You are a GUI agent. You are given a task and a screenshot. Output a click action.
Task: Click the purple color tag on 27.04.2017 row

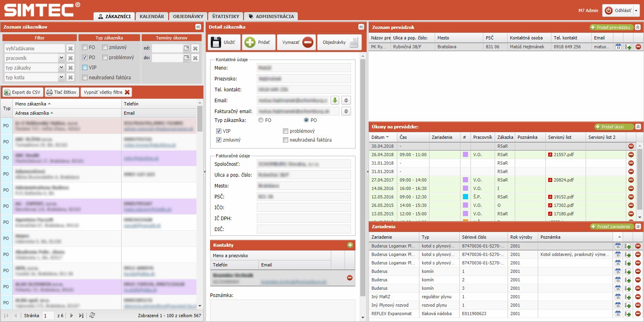pos(465,180)
